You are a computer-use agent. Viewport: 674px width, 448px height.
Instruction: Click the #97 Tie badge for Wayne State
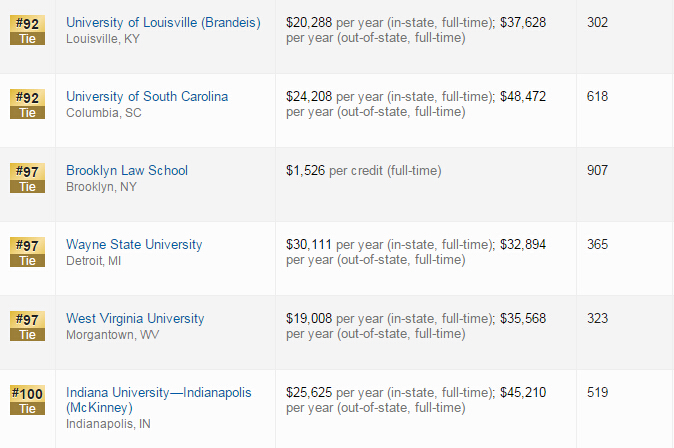tap(28, 252)
